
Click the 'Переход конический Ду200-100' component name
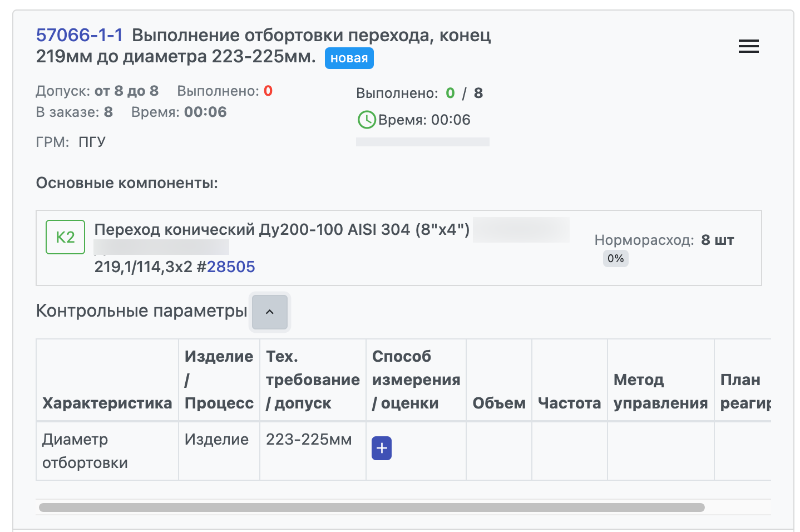point(282,229)
